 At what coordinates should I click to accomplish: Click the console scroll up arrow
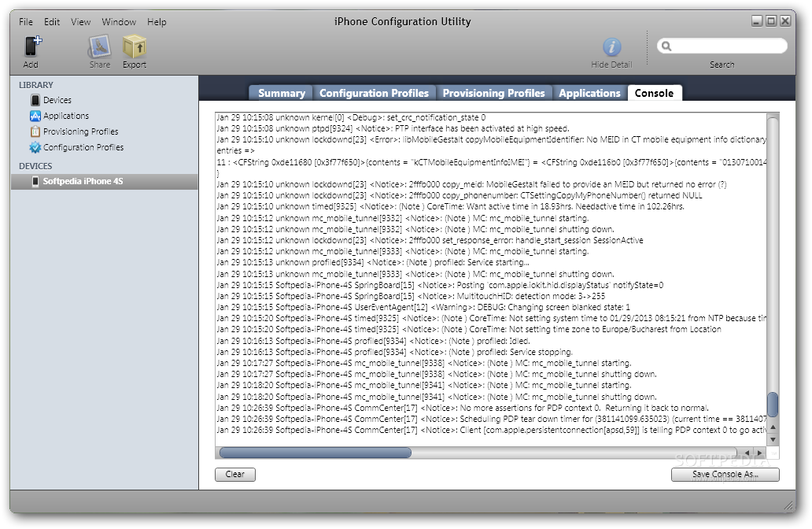pos(773,427)
